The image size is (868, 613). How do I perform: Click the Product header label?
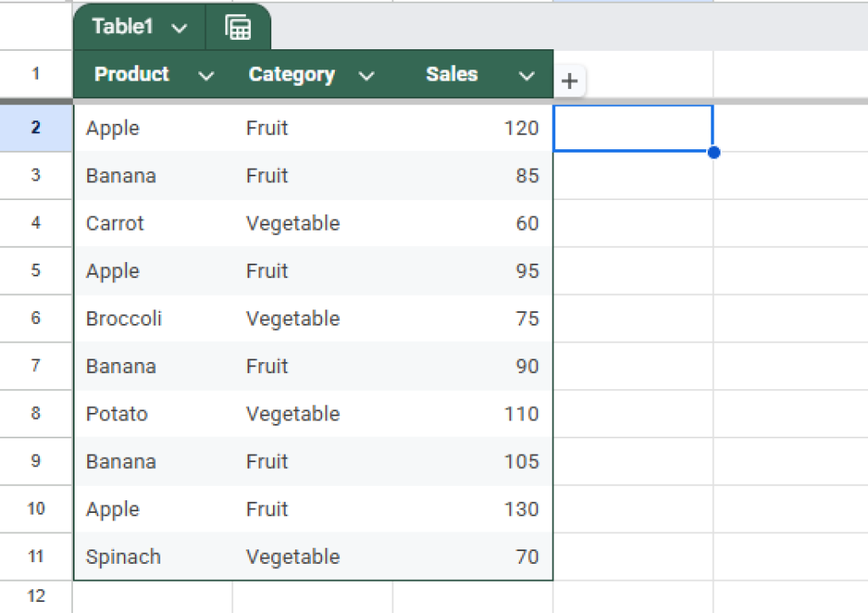(x=131, y=75)
